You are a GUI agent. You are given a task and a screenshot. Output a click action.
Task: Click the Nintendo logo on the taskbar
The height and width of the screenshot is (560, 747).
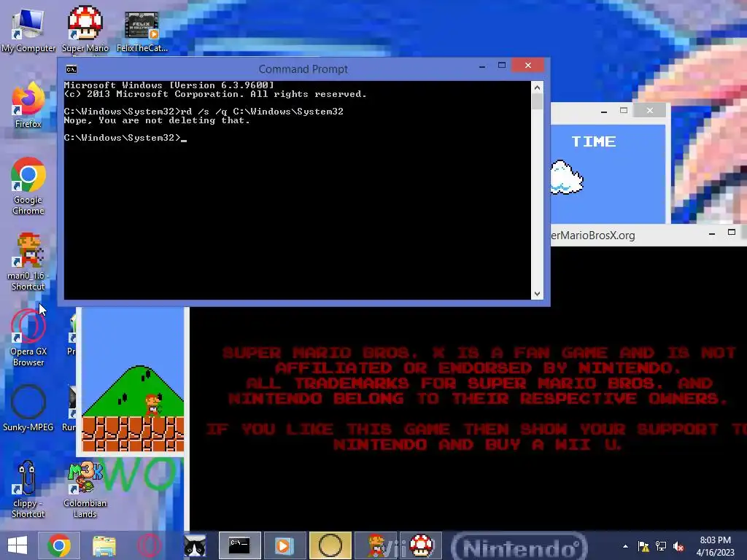(x=519, y=546)
